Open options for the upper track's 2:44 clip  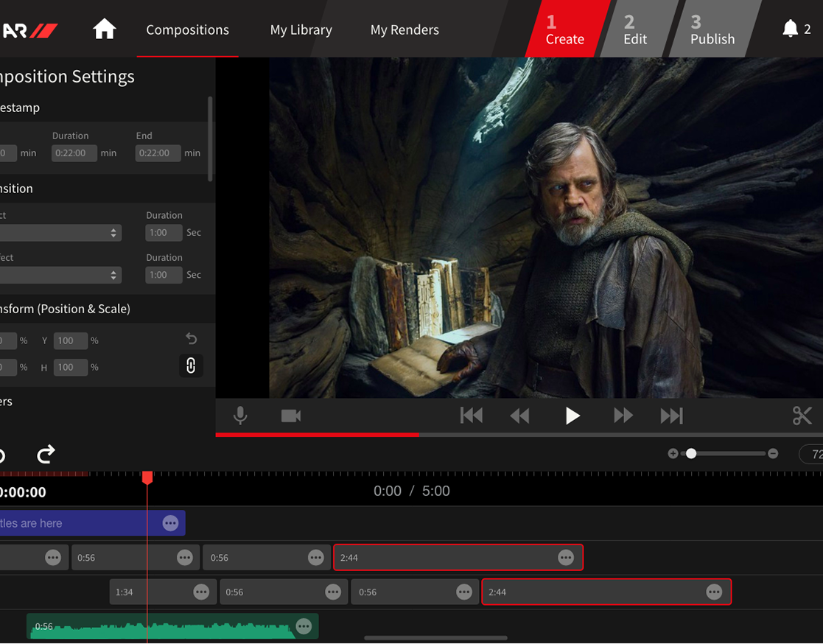pos(566,557)
